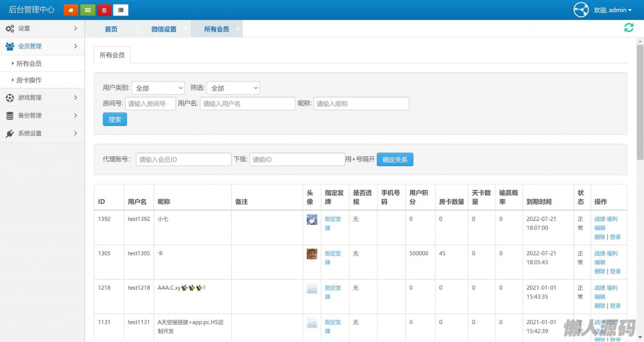Open 房卡操作 in the sidebar
The image size is (644, 342).
point(29,80)
